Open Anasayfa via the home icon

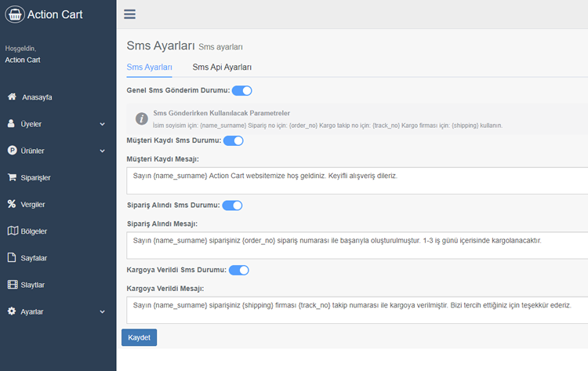click(12, 96)
